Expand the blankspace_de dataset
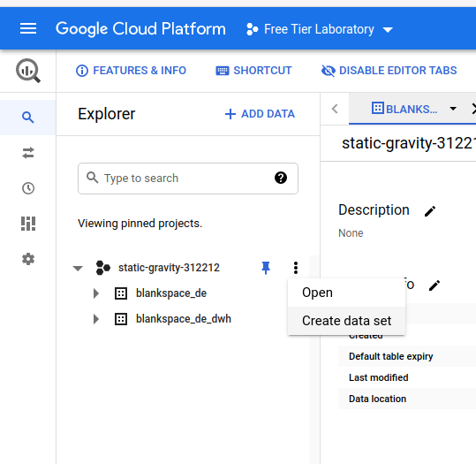476x464 pixels. tap(96, 293)
